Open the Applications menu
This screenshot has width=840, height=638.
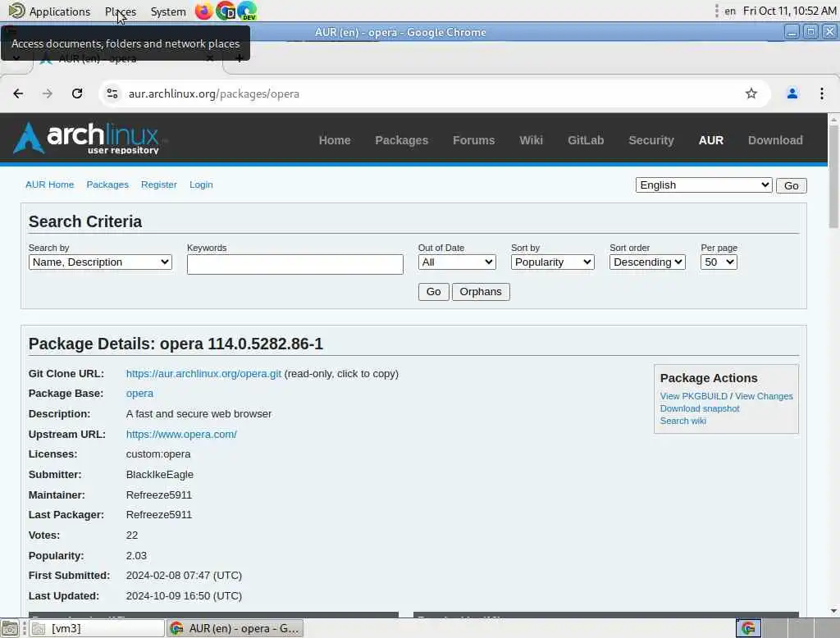59,11
